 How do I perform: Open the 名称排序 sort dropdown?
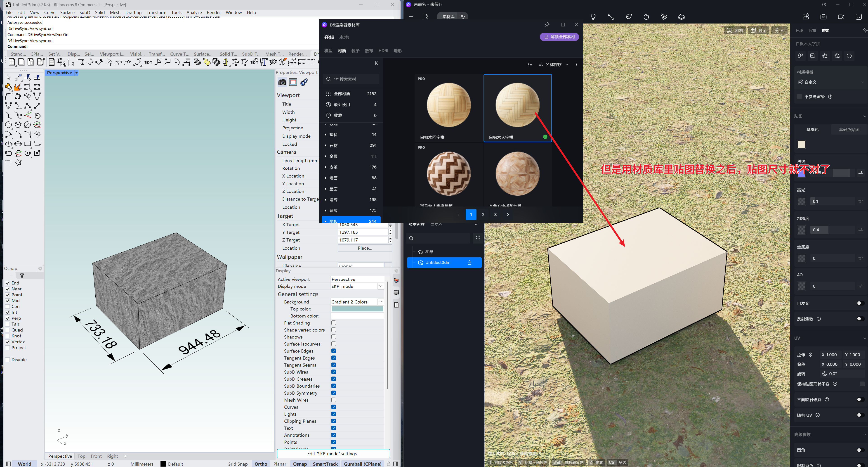click(x=554, y=64)
